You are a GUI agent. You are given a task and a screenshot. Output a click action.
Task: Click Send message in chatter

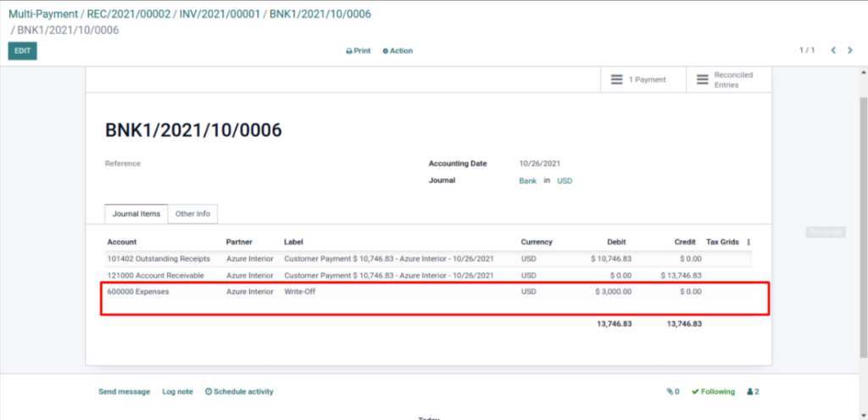(124, 392)
